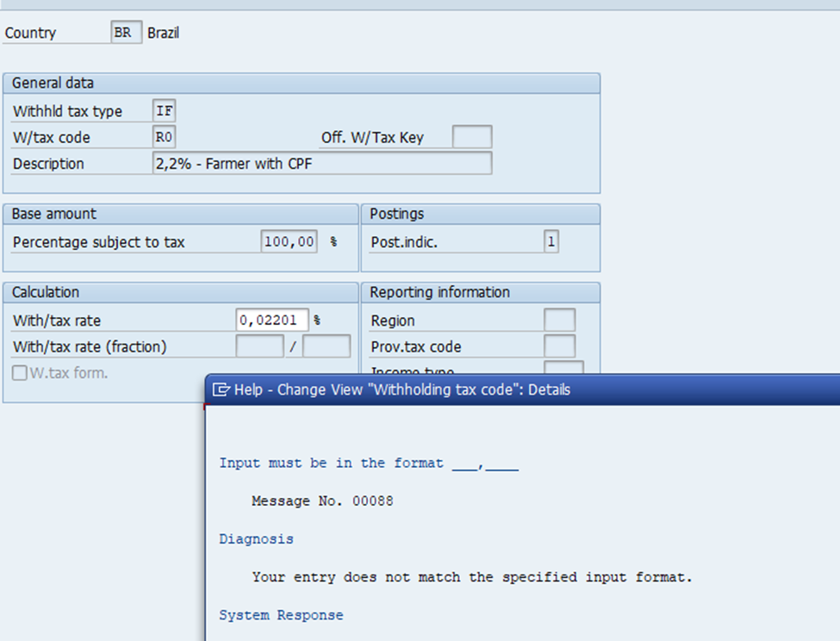Click the Diagnosis heading

256,538
